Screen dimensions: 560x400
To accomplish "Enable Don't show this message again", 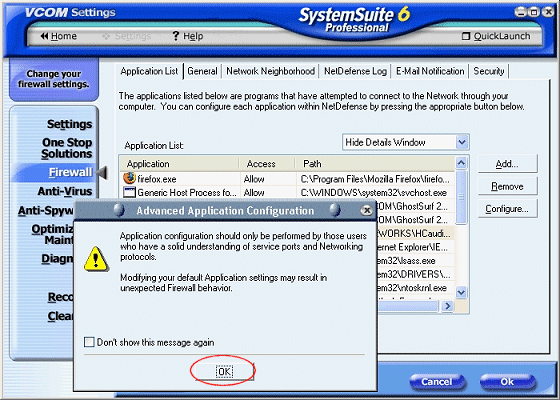I will coord(89,342).
